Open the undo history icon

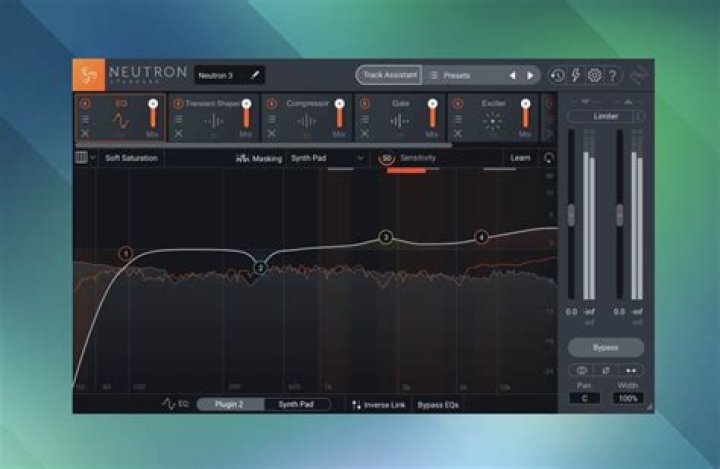pyautogui.click(x=557, y=75)
